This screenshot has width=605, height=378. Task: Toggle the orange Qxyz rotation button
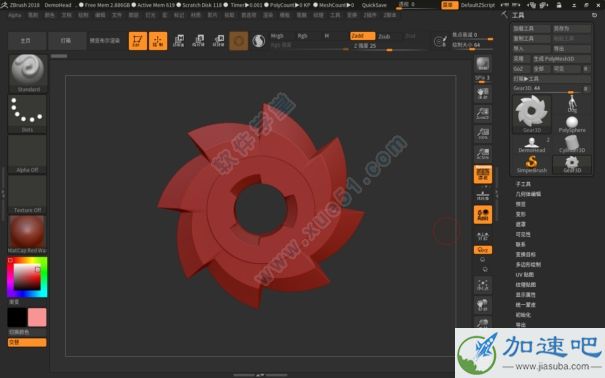coord(483,250)
